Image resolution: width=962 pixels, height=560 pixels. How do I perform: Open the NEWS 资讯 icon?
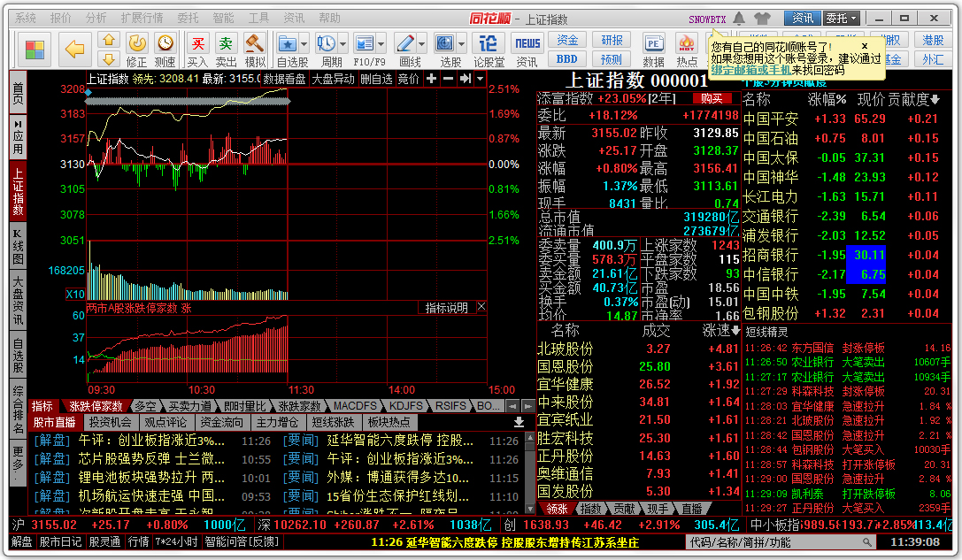pyautogui.click(x=527, y=50)
